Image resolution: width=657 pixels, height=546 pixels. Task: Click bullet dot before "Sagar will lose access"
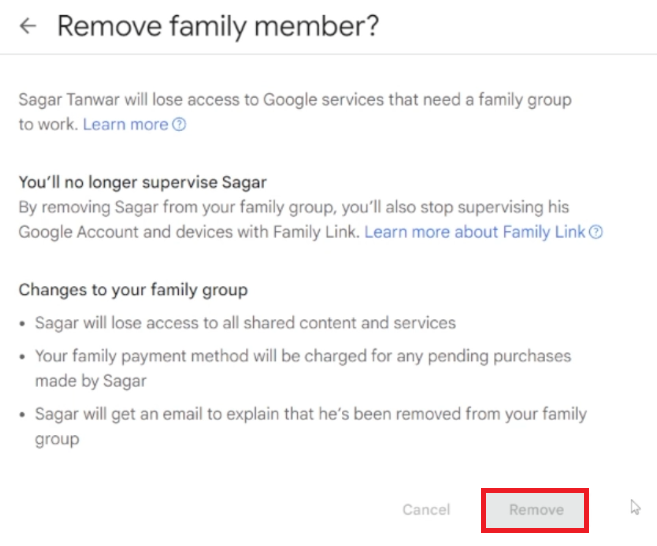pyautogui.click(x=24, y=323)
